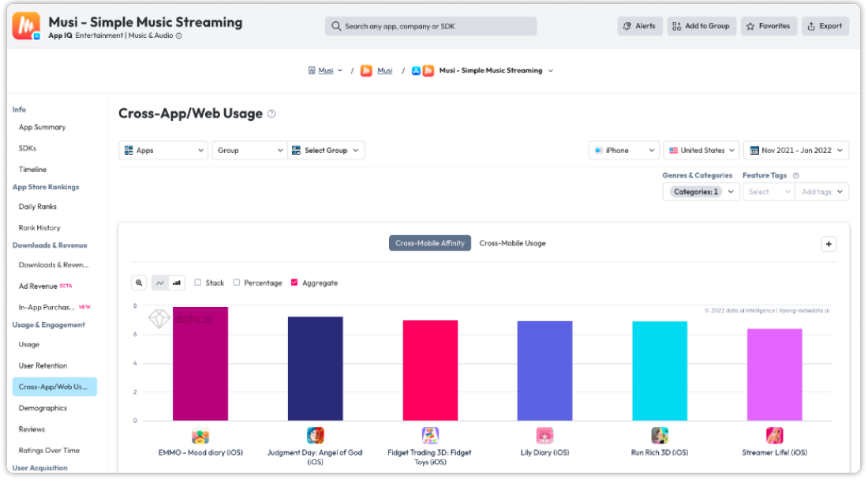The image size is (868, 483).
Task: Open the iPhone device dropdown
Action: (x=624, y=150)
